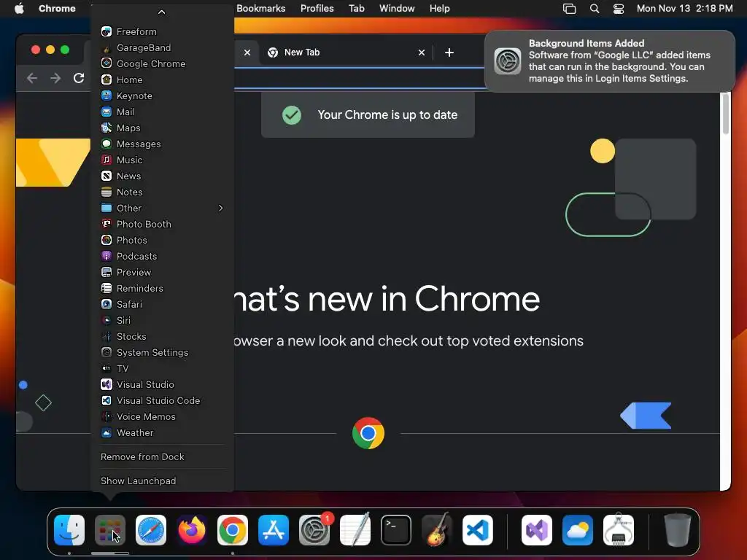Open the Apple menu

tap(19, 8)
